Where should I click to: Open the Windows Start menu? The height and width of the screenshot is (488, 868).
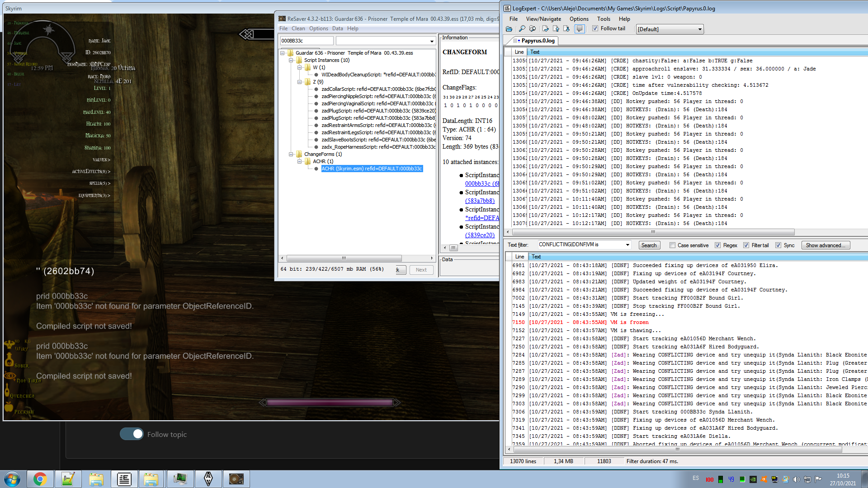[x=12, y=479]
